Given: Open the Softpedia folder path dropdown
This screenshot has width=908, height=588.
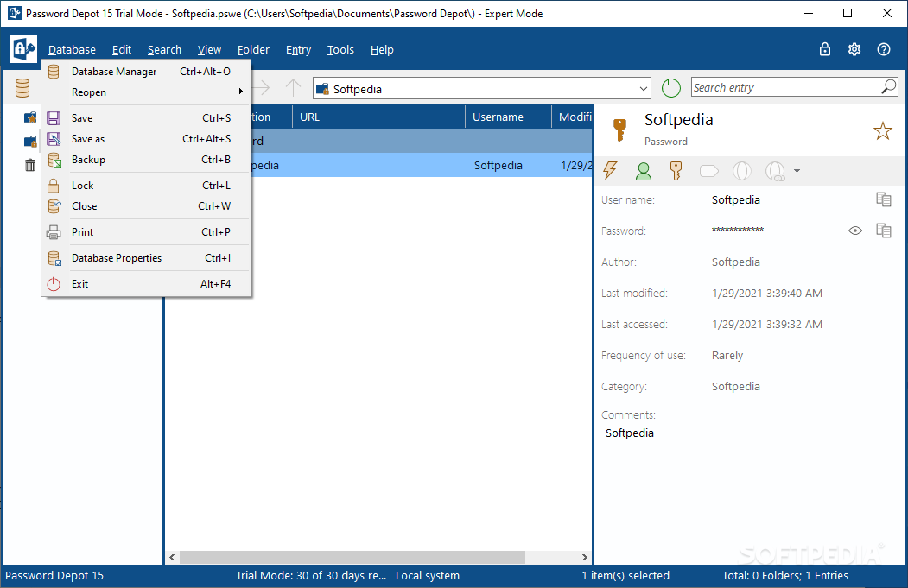Looking at the screenshot, I should (644, 89).
